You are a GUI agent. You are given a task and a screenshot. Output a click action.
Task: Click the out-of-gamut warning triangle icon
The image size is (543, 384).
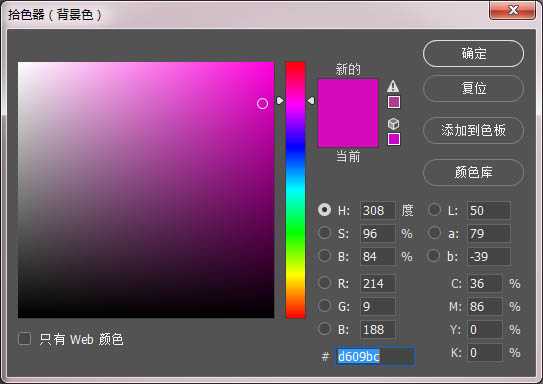click(393, 86)
